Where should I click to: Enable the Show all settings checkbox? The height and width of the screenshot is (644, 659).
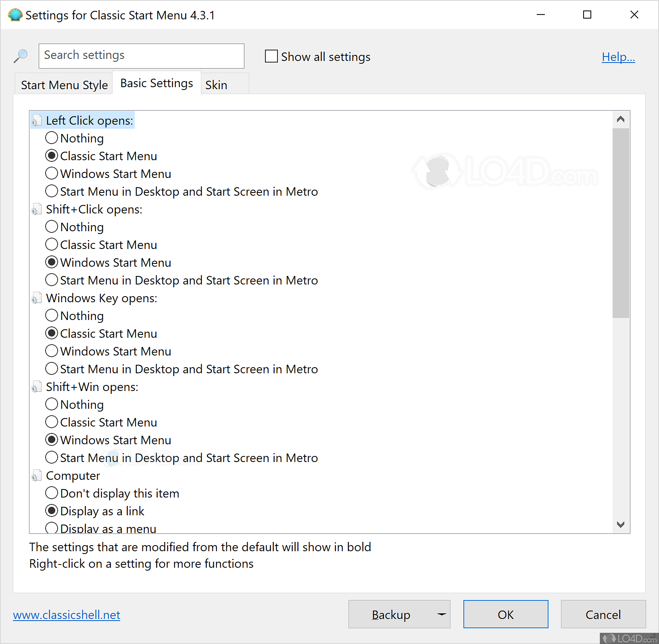pyautogui.click(x=271, y=56)
